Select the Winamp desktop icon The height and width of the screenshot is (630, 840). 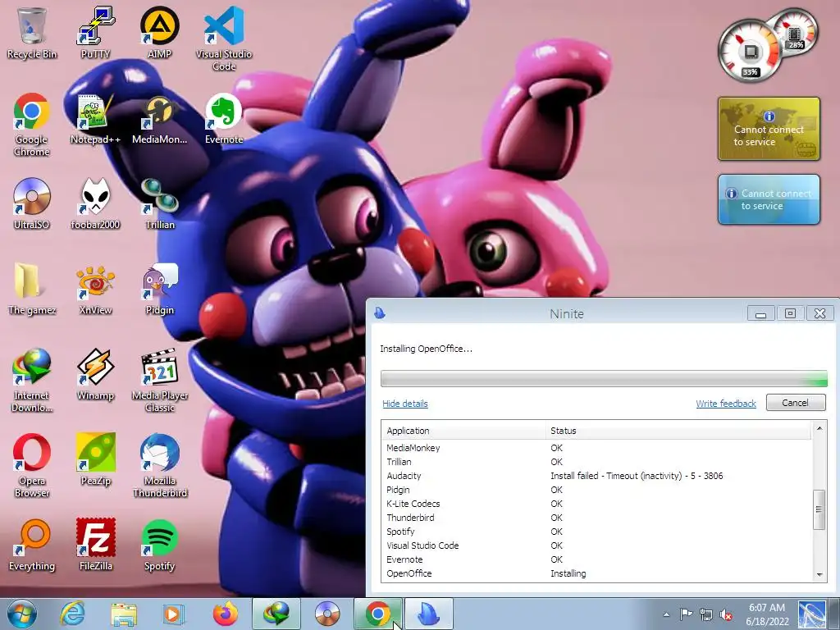click(x=95, y=375)
